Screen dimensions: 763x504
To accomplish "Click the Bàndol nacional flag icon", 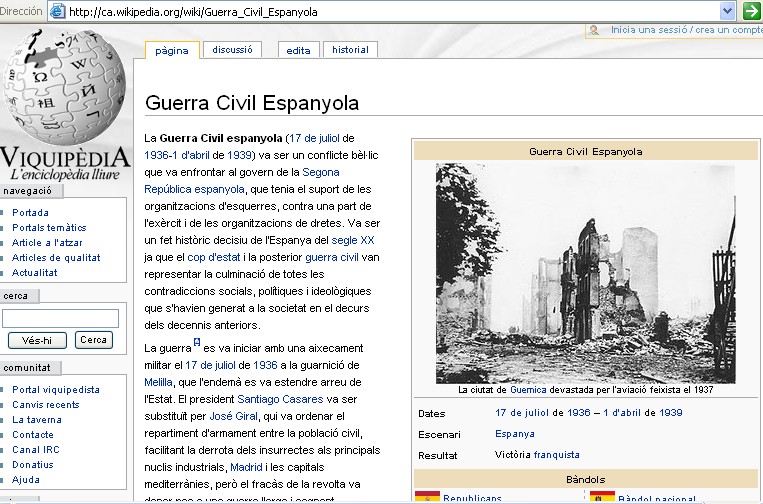I will [x=602, y=497].
